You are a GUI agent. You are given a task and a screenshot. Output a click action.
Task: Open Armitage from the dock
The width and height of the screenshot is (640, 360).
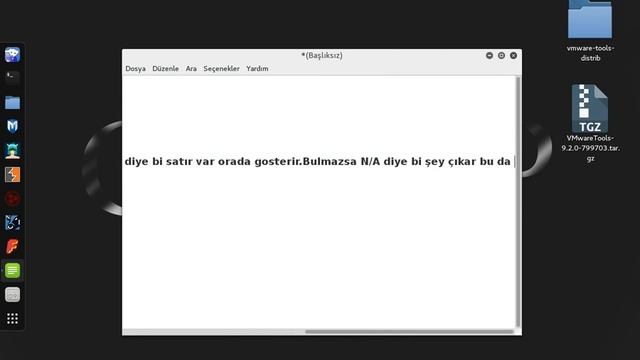point(12,150)
